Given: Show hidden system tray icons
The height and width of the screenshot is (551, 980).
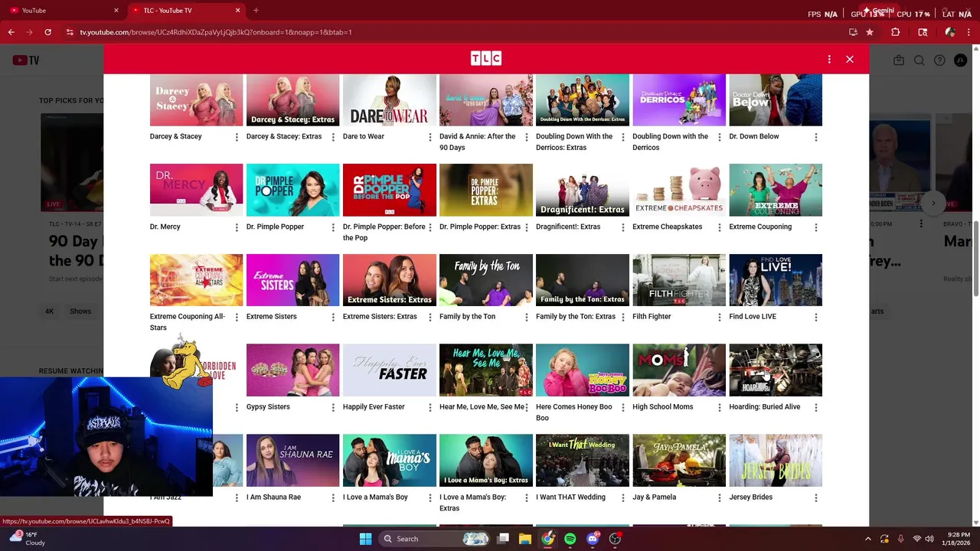Looking at the screenshot, I should pos(867,539).
